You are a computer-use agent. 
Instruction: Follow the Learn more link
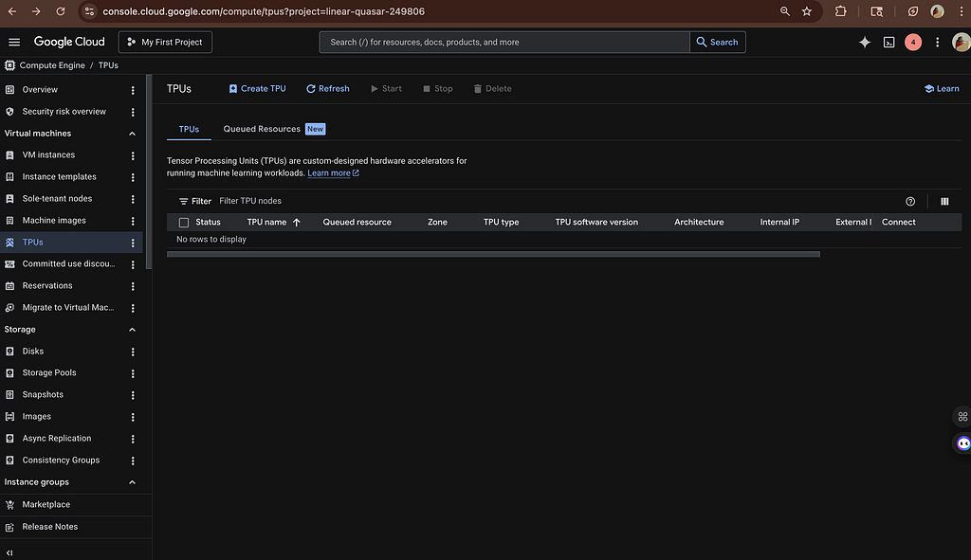tap(333, 173)
